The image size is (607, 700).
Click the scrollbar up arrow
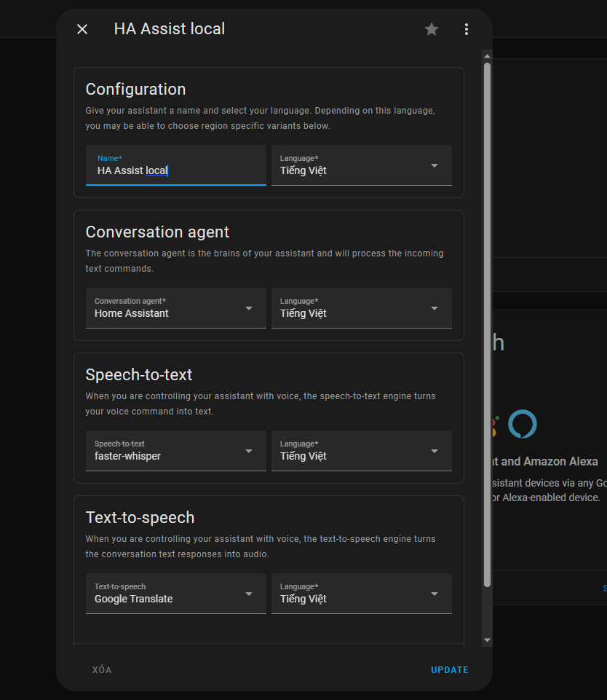(x=486, y=55)
